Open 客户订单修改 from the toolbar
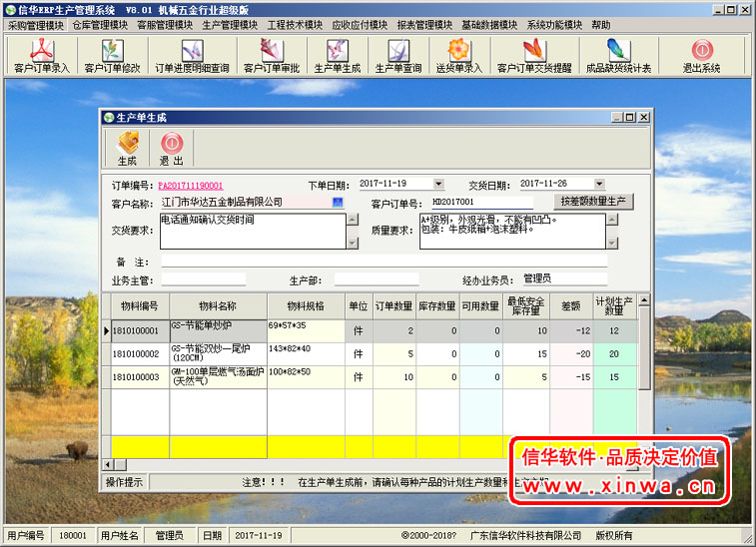The width and height of the screenshot is (756, 547). (x=112, y=56)
